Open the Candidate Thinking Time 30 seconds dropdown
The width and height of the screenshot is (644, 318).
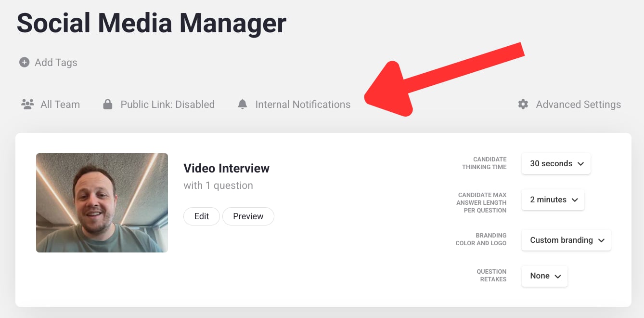[556, 163]
